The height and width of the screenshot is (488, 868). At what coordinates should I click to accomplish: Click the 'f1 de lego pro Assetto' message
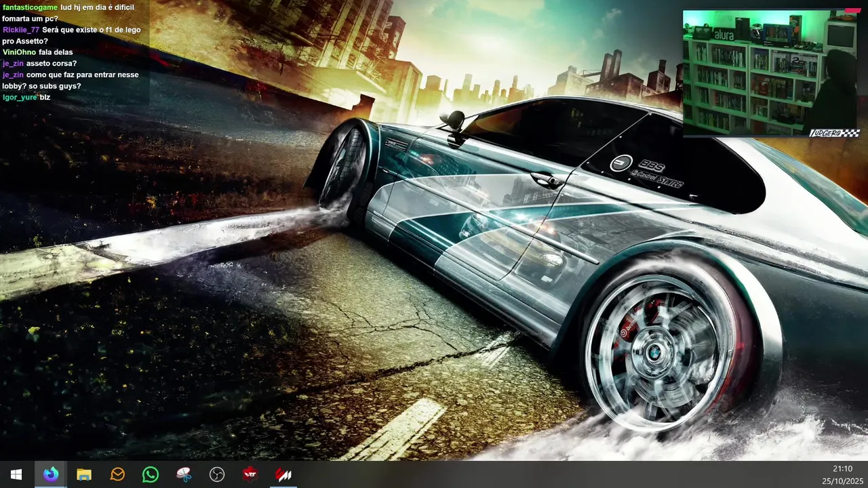pos(73,35)
